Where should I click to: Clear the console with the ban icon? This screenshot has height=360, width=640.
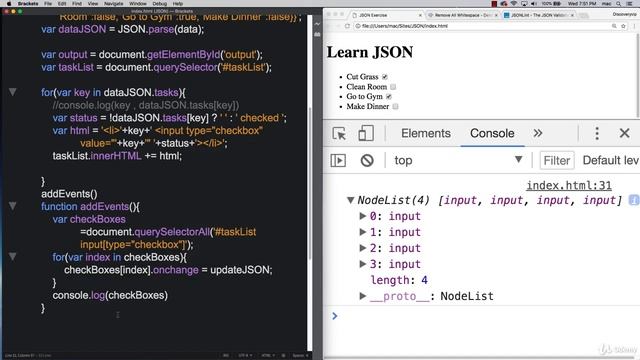click(367, 160)
